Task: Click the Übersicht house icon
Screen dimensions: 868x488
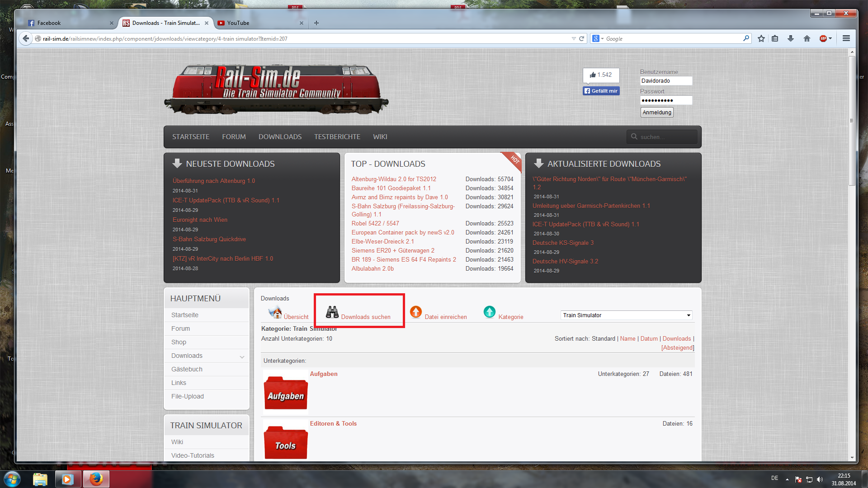Action: [x=275, y=312]
